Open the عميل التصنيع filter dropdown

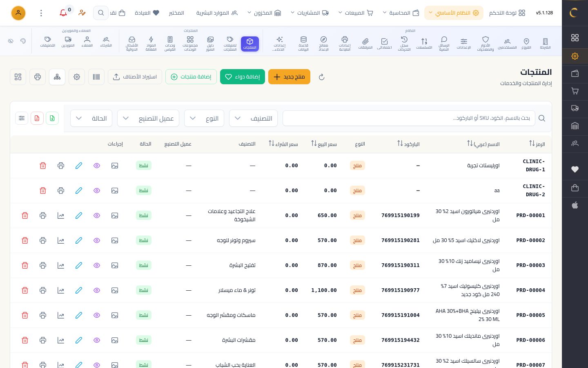click(148, 118)
